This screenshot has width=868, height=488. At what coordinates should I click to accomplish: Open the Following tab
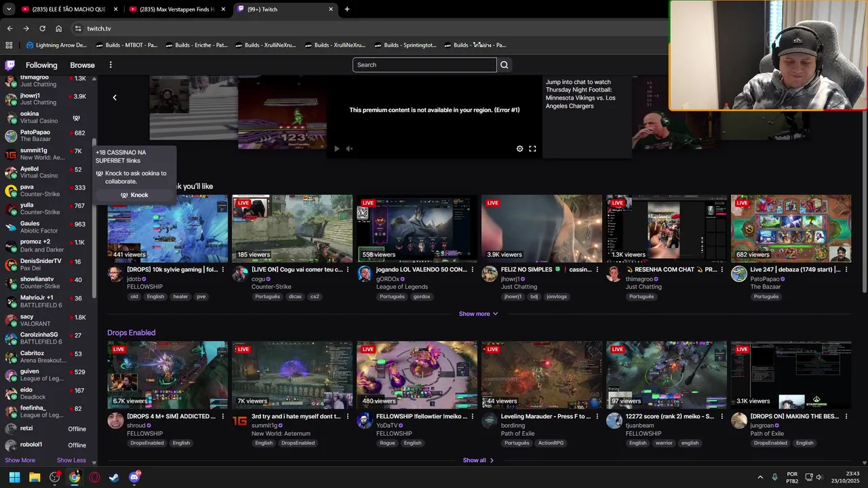coord(41,65)
